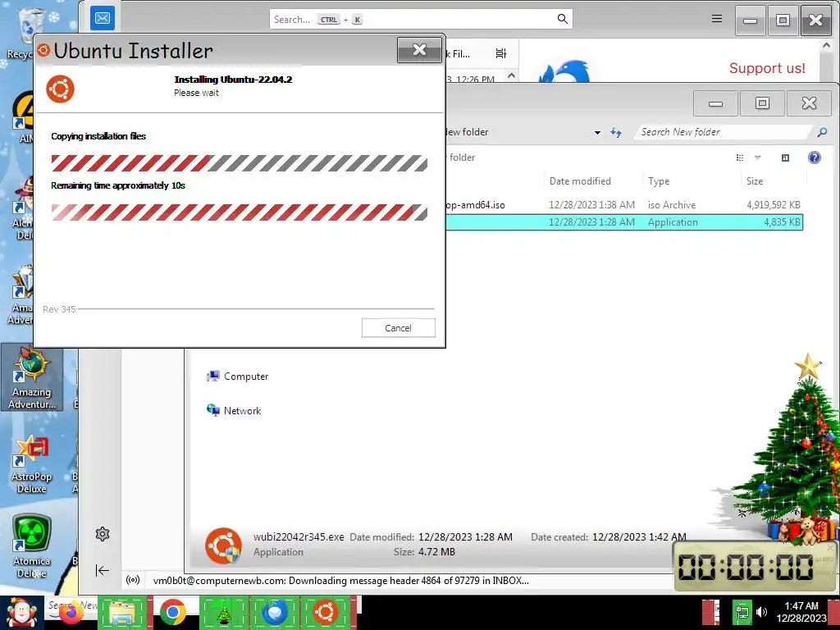
Task: Click the wubi22042r345.exe details pane icon
Action: (x=223, y=546)
